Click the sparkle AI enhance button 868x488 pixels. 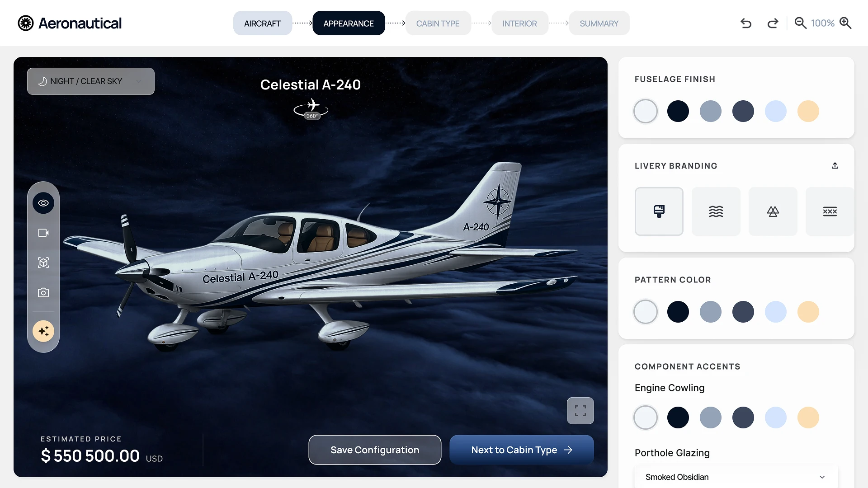click(x=43, y=331)
